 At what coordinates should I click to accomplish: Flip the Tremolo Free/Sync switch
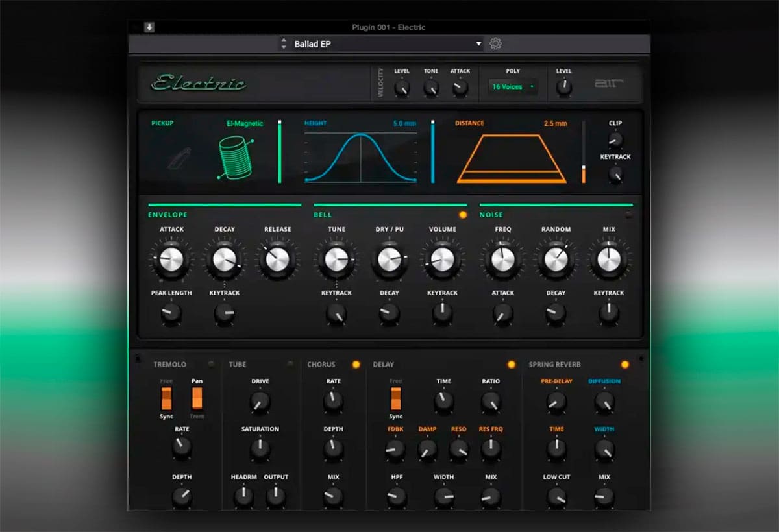[167, 398]
